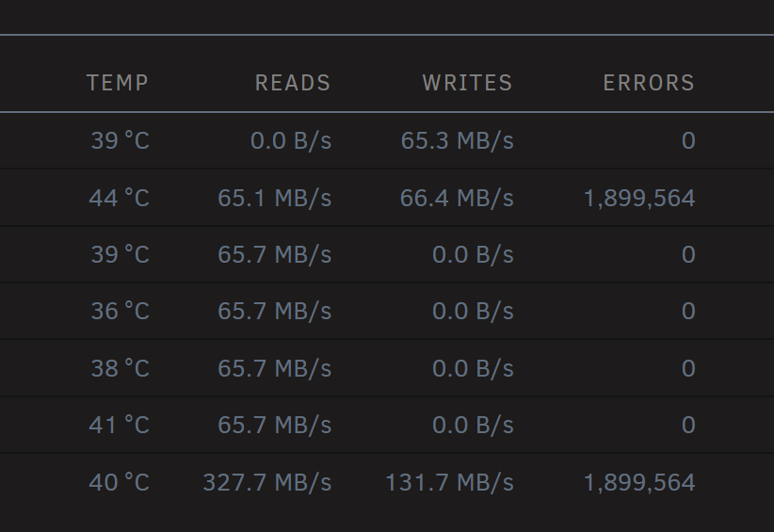774x532 pixels.
Task: Sort by the READS column header
Action: (x=293, y=83)
